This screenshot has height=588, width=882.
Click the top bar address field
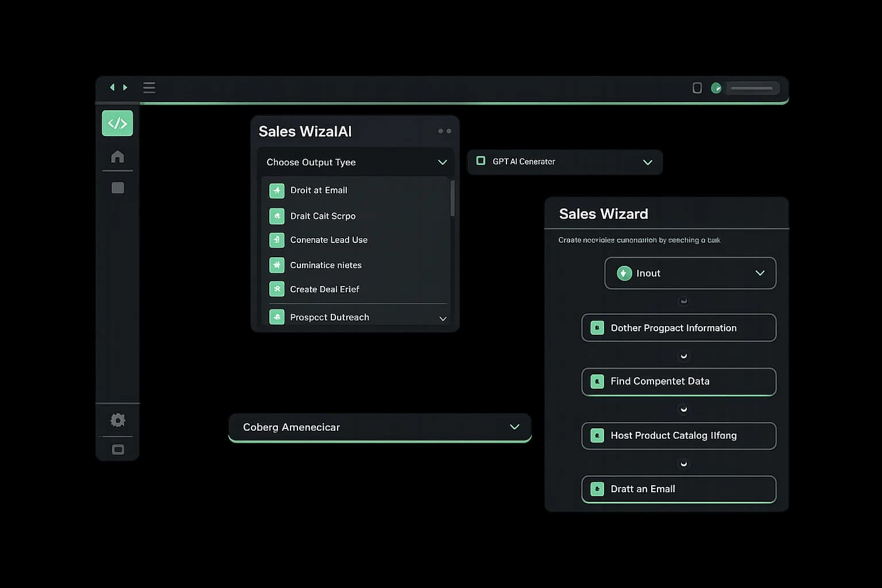[x=752, y=88]
